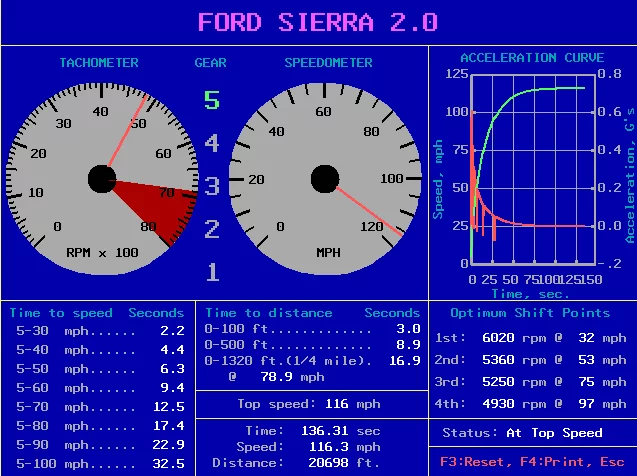Image resolution: width=637 pixels, height=476 pixels.
Task: Click the tachometer dial center hub
Action: click(x=102, y=179)
